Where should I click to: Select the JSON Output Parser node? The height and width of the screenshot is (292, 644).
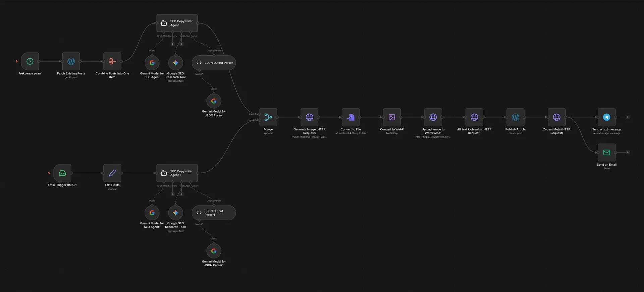(214, 63)
